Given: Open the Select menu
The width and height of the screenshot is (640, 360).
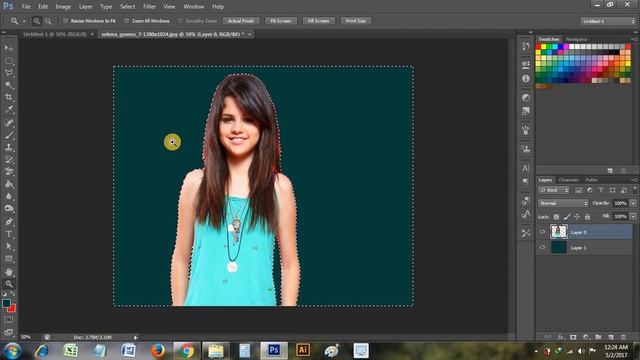Looking at the screenshot, I should [127, 7].
